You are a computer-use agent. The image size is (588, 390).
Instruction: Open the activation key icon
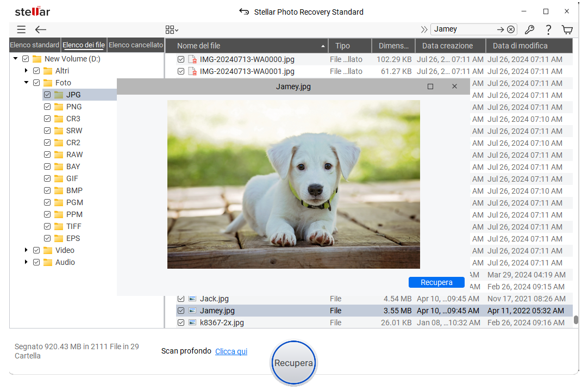[529, 29]
